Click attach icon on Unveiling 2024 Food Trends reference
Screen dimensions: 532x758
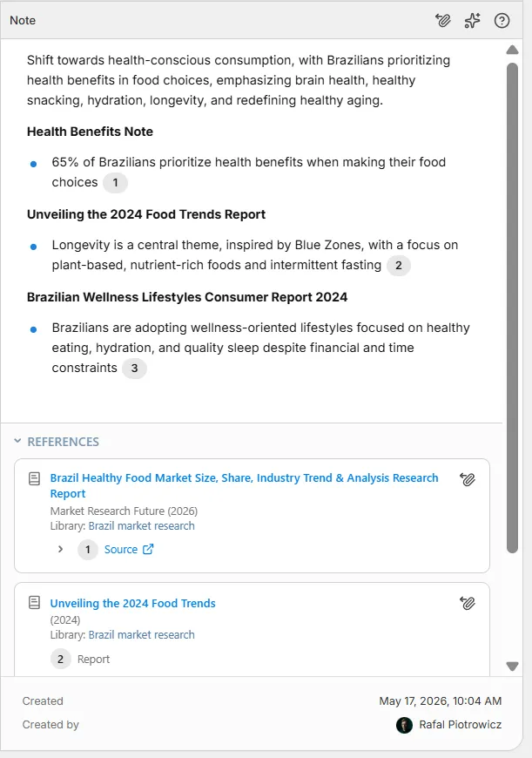(x=468, y=603)
